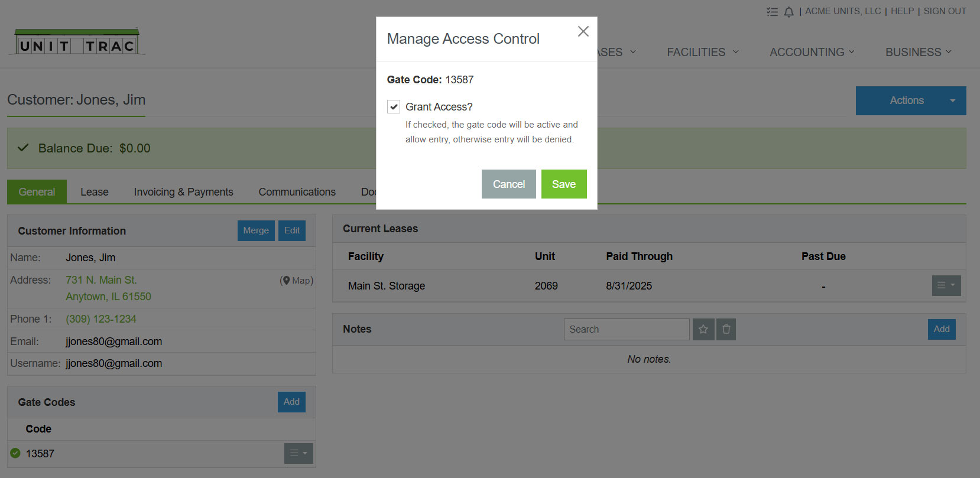Click the star favorite notes filter icon
Image resolution: width=980 pixels, height=478 pixels.
click(703, 330)
